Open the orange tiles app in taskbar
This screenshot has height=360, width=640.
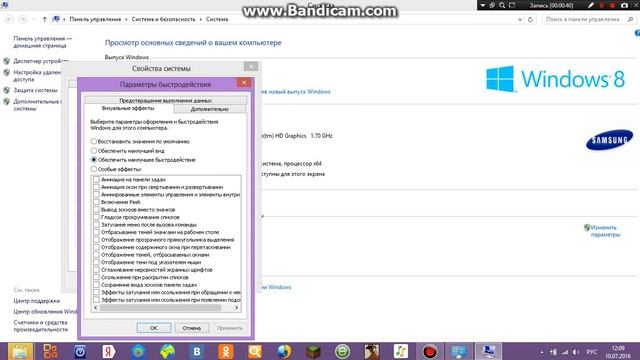51,351
